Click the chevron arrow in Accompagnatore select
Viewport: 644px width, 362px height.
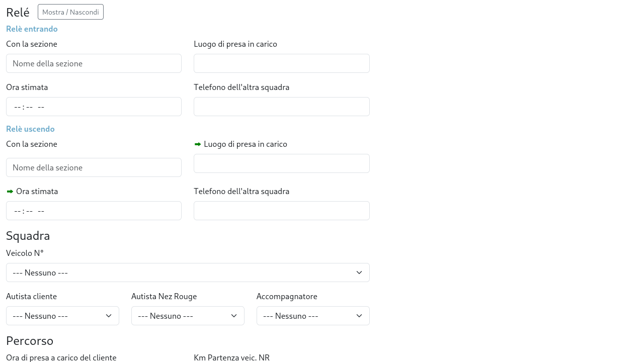pyautogui.click(x=359, y=316)
